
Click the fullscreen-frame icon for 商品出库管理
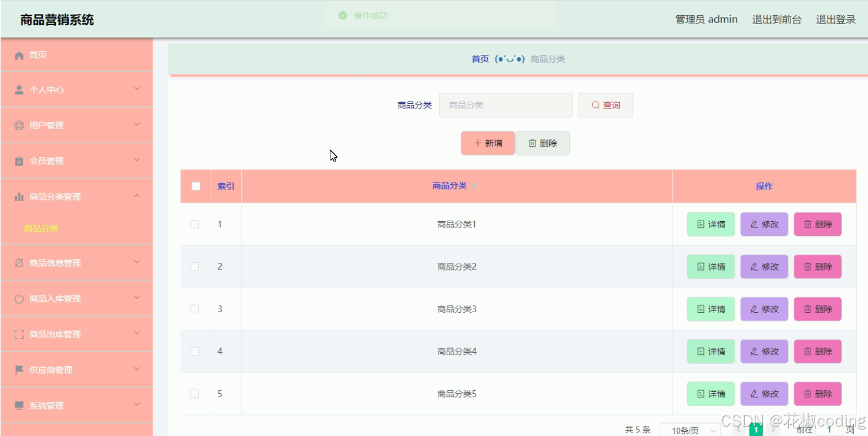pos(19,334)
